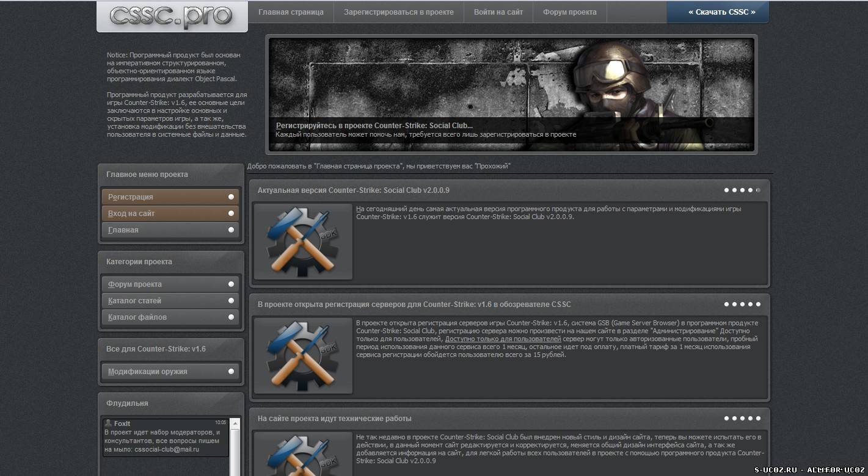Click the Все для Counter-Strike: v1.6 heading
This screenshot has height=476, width=868.
coord(156,349)
